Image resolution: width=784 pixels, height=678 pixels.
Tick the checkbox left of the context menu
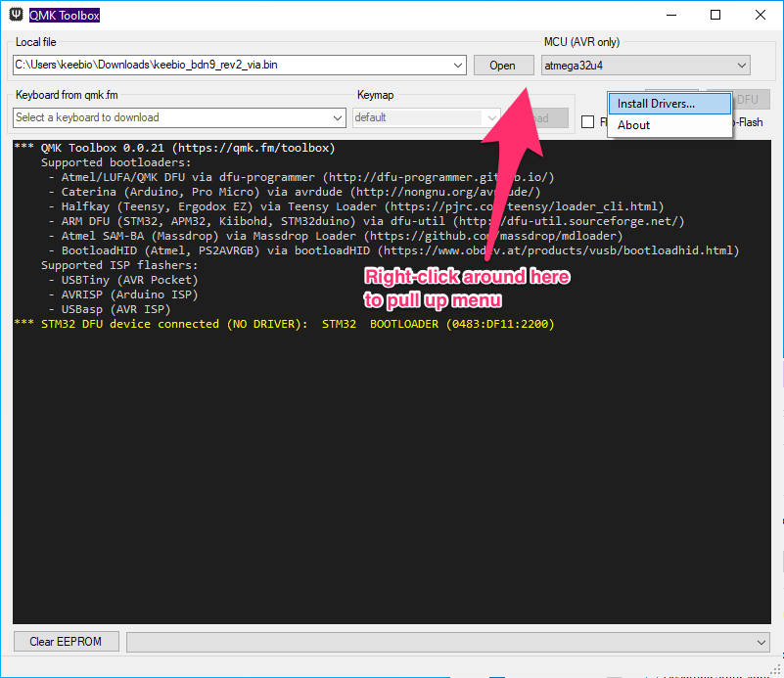pos(587,122)
